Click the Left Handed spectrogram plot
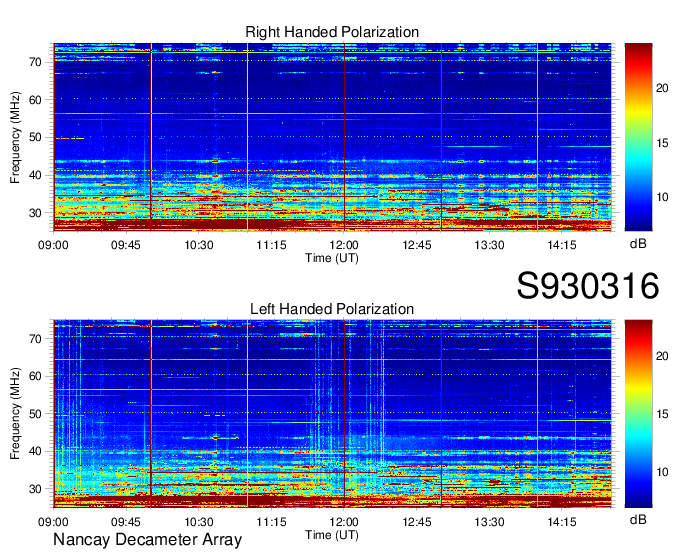The image size is (680, 552). (x=332, y=414)
